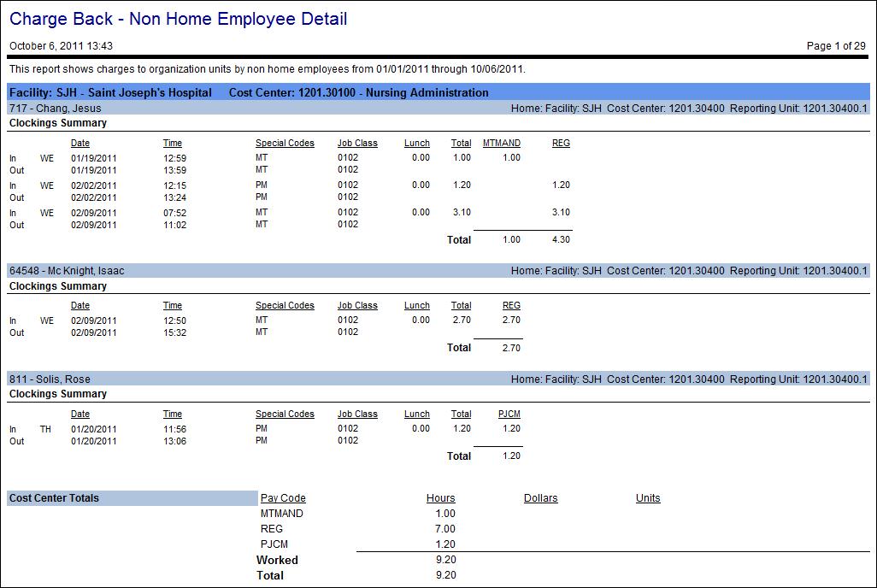Click the Dollars column header
The height and width of the screenshot is (588, 877).
pos(540,498)
